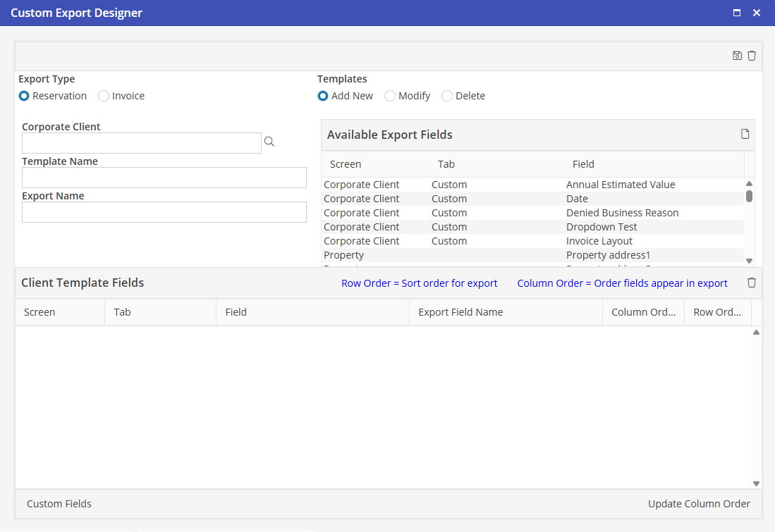Select the Reservation export type

click(25, 96)
